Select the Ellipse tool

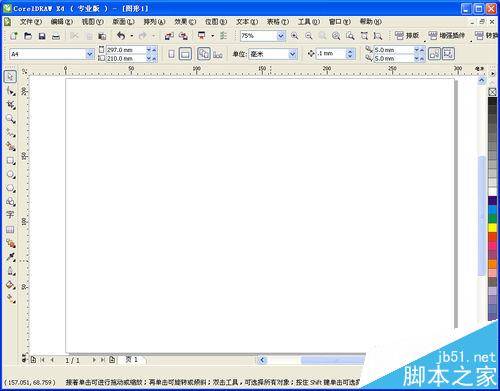10,174
